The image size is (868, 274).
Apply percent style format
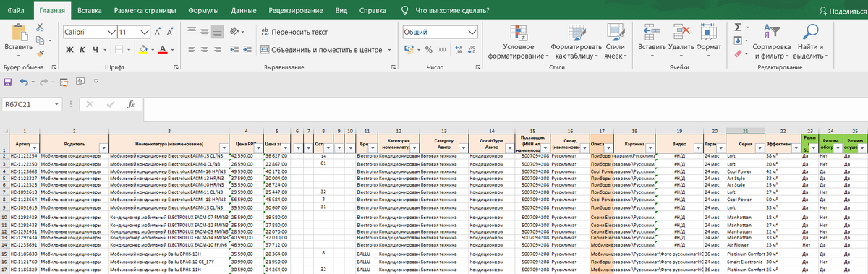click(429, 49)
